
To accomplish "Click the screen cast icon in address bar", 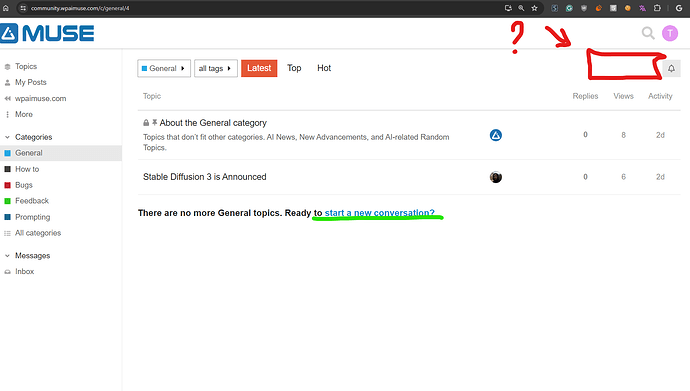I will [x=508, y=8].
